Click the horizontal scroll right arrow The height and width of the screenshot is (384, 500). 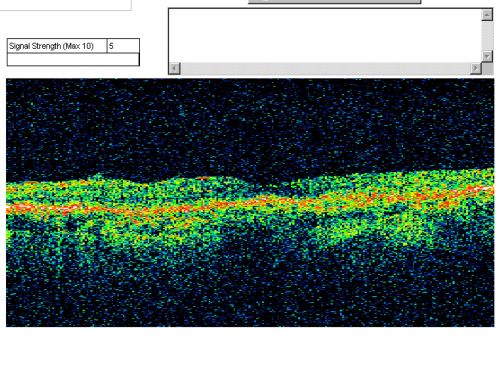(x=476, y=68)
